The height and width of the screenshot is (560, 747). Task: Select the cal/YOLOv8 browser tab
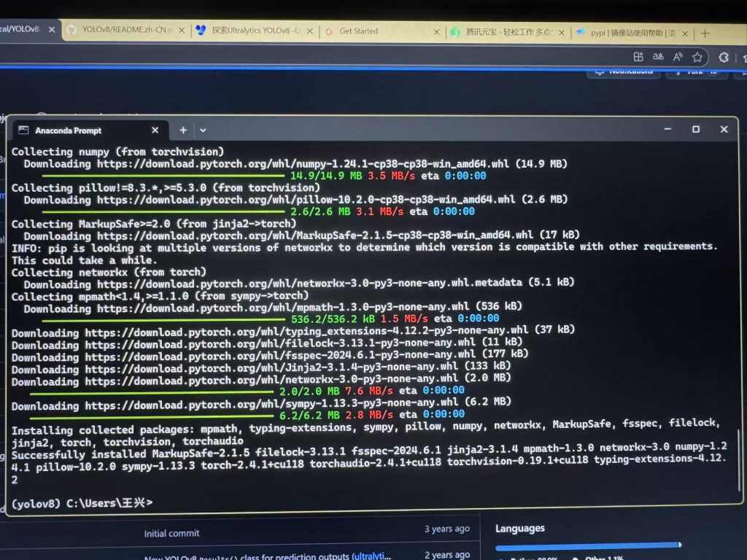[x=28, y=29]
